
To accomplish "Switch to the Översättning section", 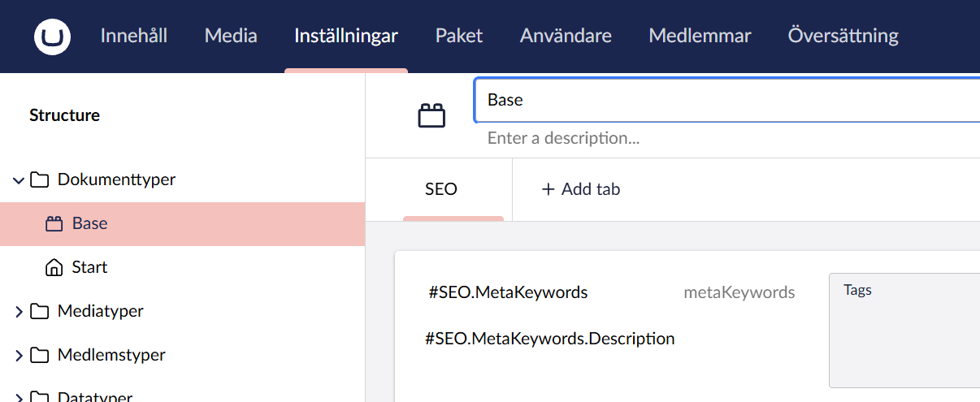I will coord(843,36).
